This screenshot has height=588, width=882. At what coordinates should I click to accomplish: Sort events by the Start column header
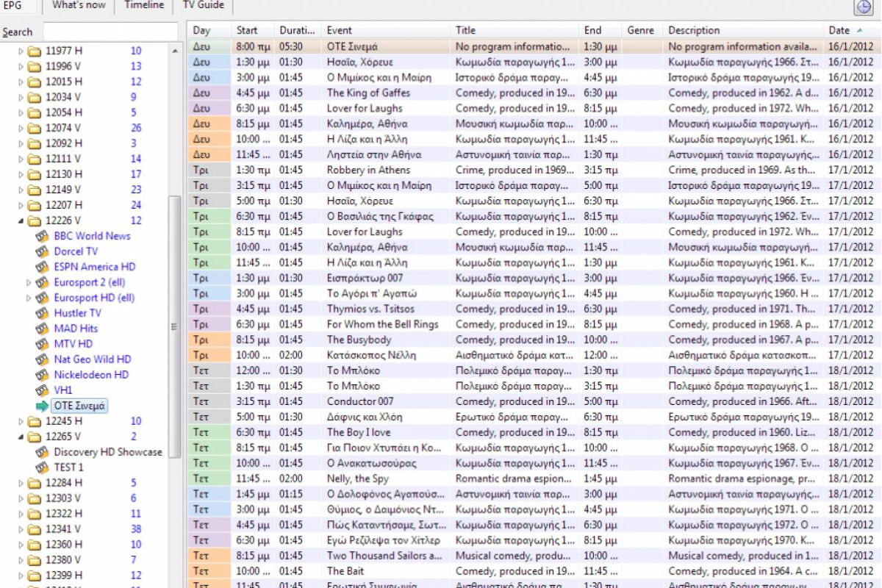tap(247, 30)
